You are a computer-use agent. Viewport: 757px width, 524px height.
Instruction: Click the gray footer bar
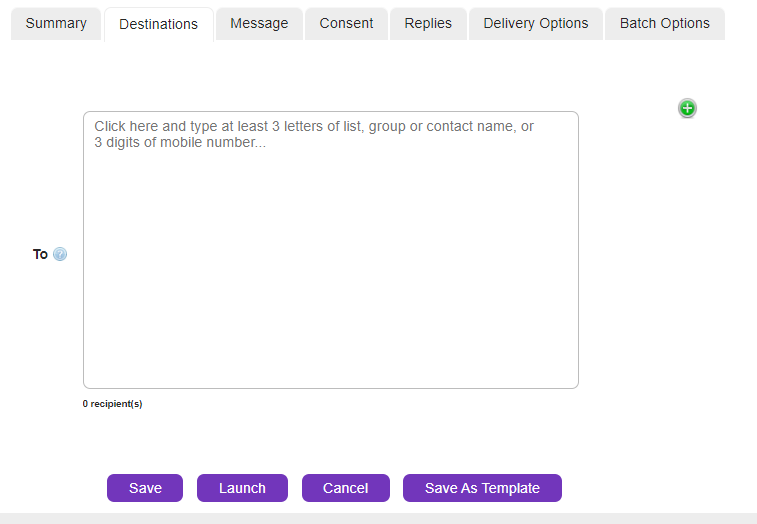tap(378, 518)
